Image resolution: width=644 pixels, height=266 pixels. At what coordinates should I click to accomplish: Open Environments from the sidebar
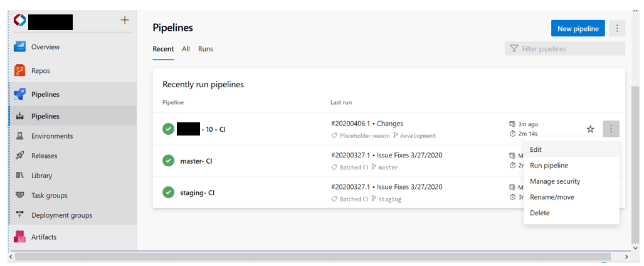click(51, 136)
